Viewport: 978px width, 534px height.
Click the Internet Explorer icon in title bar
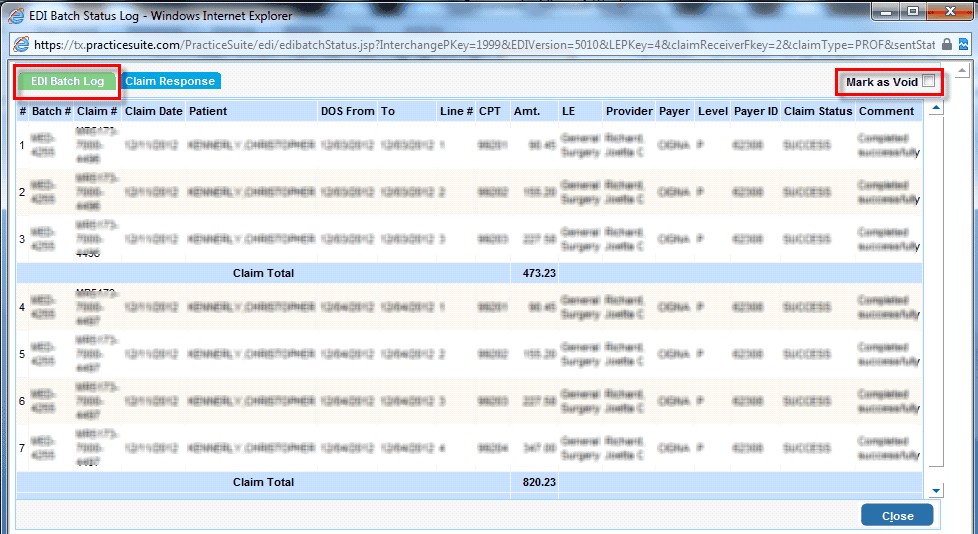(x=17, y=16)
